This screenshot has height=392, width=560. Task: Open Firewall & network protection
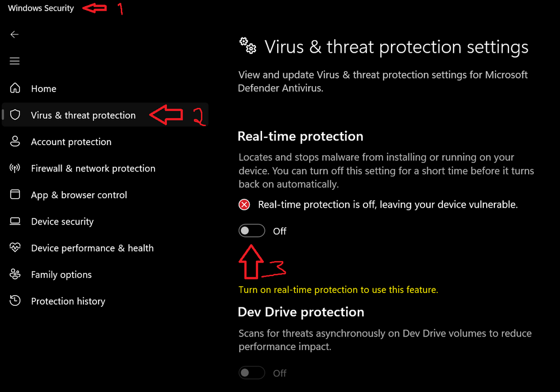point(93,169)
